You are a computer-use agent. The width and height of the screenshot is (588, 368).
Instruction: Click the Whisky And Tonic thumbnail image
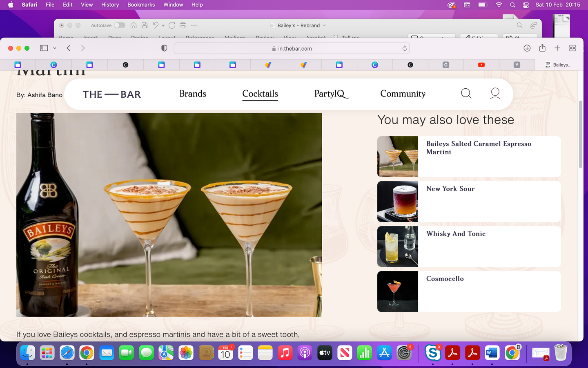[398, 247]
